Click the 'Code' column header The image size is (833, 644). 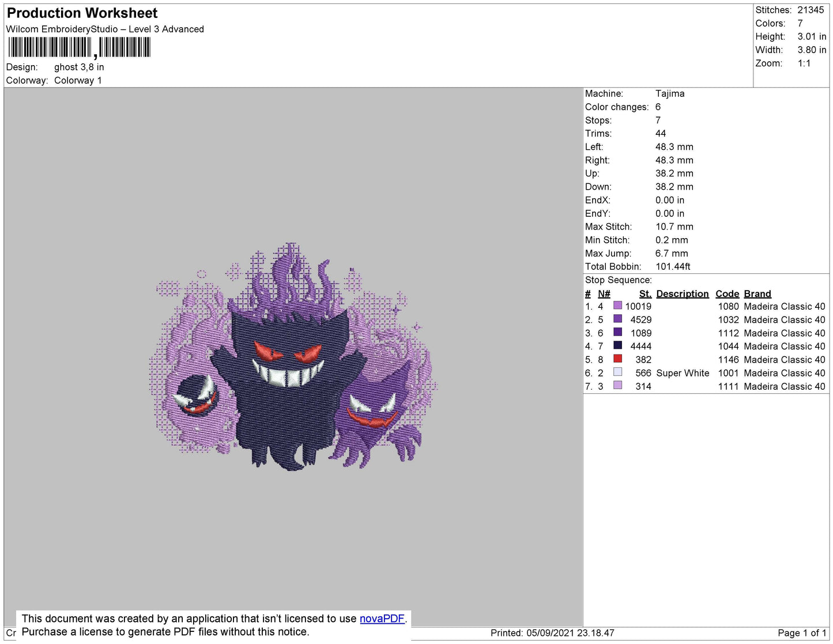728,294
